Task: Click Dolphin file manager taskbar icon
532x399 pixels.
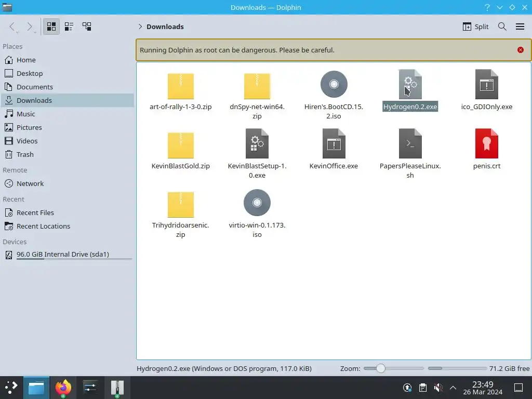Action: click(36, 388)
